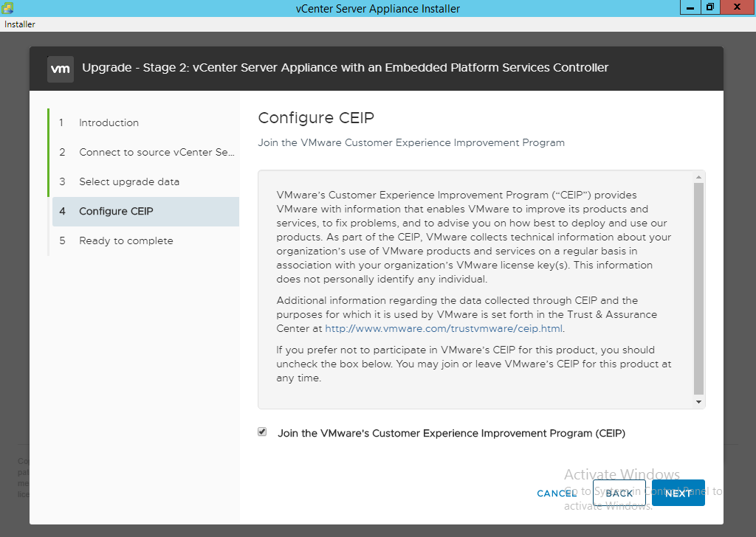Click the CEIP text box scrollbar thumb

coord(698,288)
